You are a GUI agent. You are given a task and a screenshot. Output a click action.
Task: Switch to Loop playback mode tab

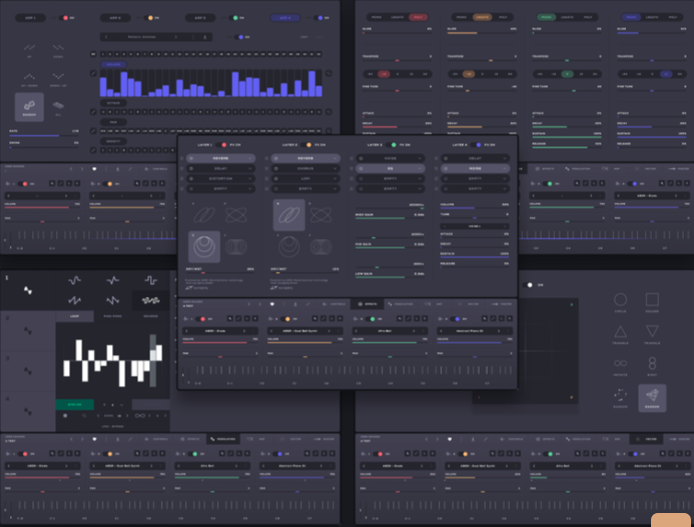coord(75,316)
